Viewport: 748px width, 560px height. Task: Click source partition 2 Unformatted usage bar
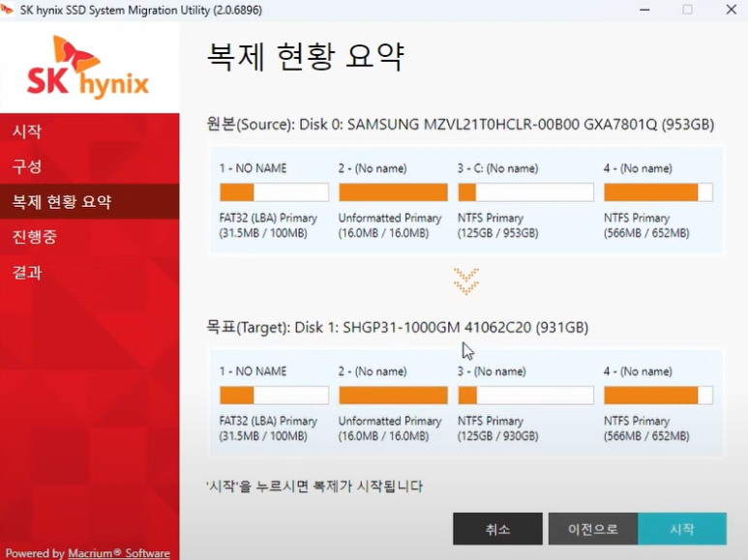[393, 192]
